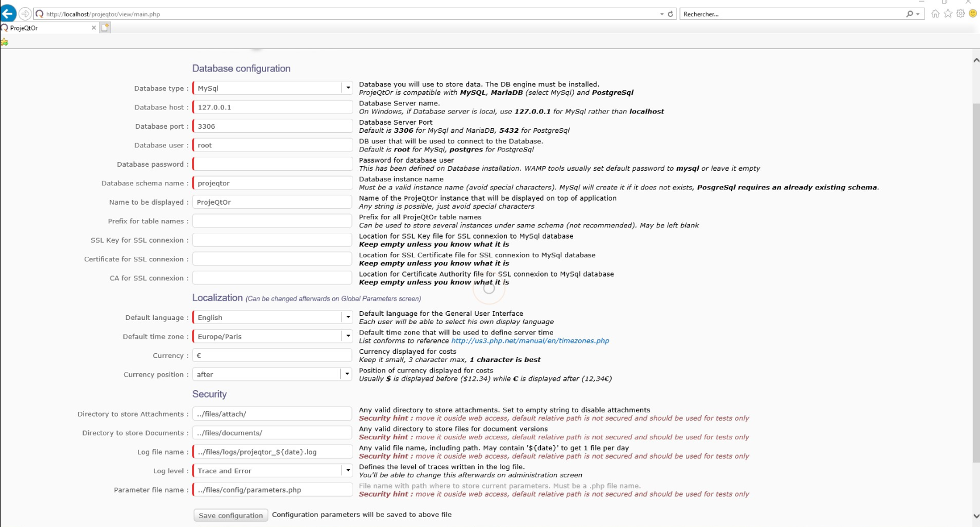Image resolution: width=980 pixels, height=527 pixels.
Task: Open favorites with the star icon
Action: (x=948, y=14)
